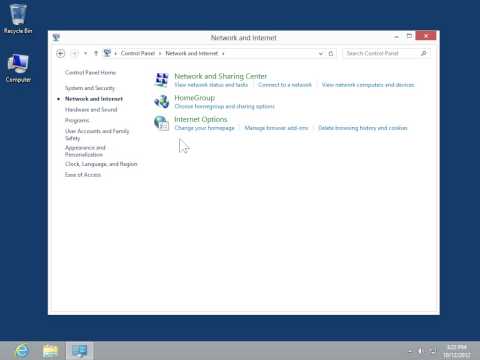Click Control Panel in the breadcrumb
This screenshot has height=360, width=480.
tap(138, 53)
